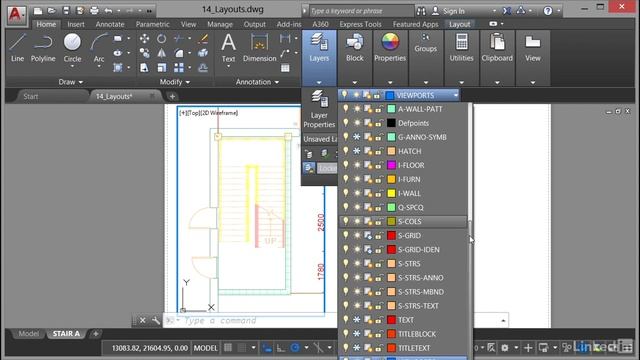Click the command line customize wrench icon
This screenshot has height=360, width=640.
coord(156,320)
